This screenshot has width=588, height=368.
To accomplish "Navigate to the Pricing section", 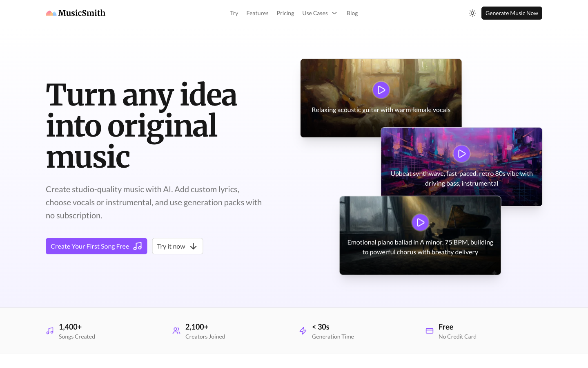I will tap(285, 13).
